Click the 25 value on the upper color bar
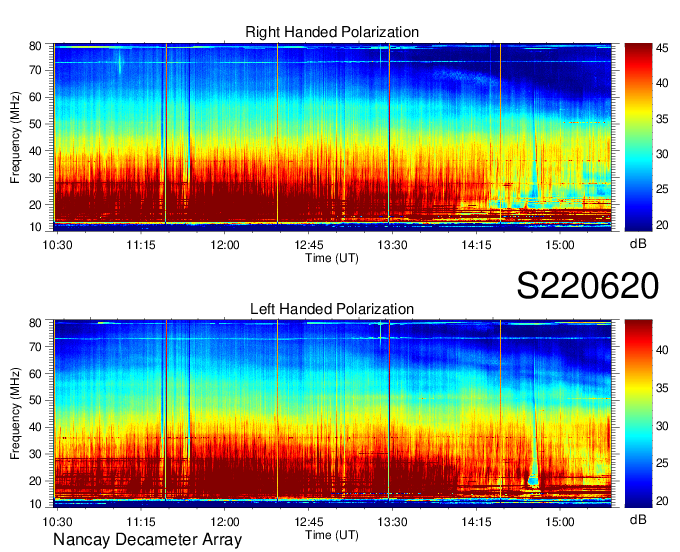 662,189
